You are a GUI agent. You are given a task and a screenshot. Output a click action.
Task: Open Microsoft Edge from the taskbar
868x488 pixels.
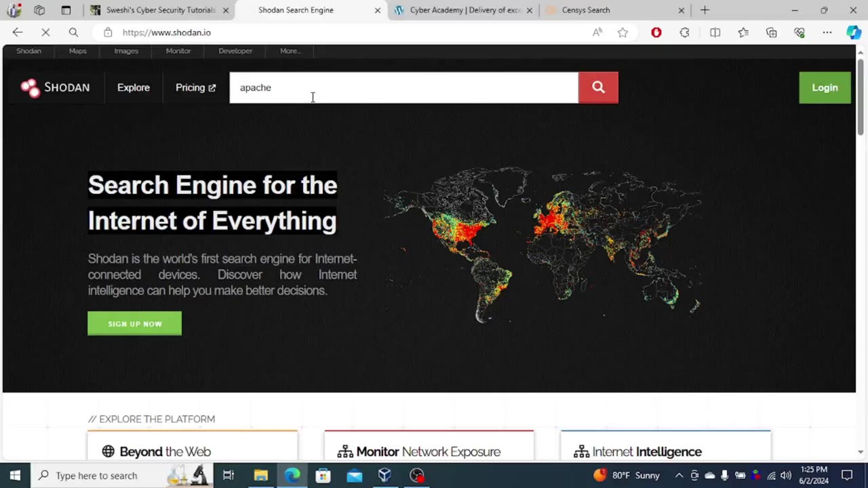[292, 475]
